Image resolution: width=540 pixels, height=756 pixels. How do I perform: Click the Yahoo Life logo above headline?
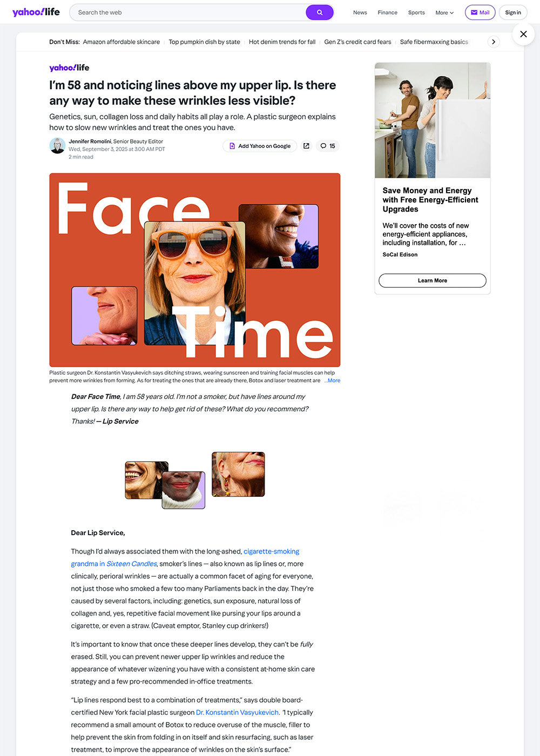coord(69,67)
